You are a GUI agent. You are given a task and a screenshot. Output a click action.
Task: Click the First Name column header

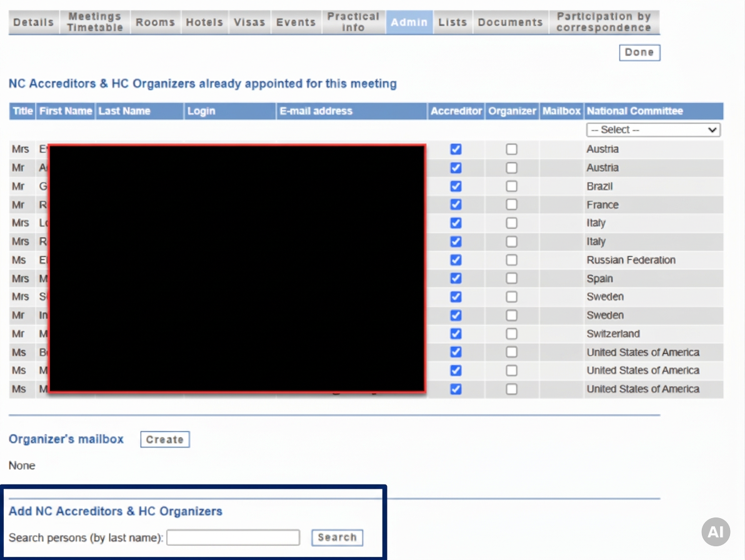click(x=66, y=111)
